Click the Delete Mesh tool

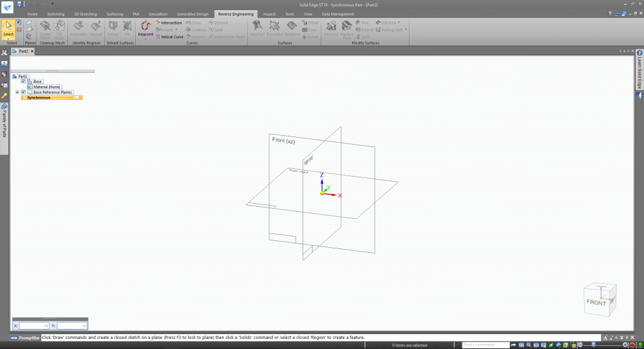(x=45, y=30)
